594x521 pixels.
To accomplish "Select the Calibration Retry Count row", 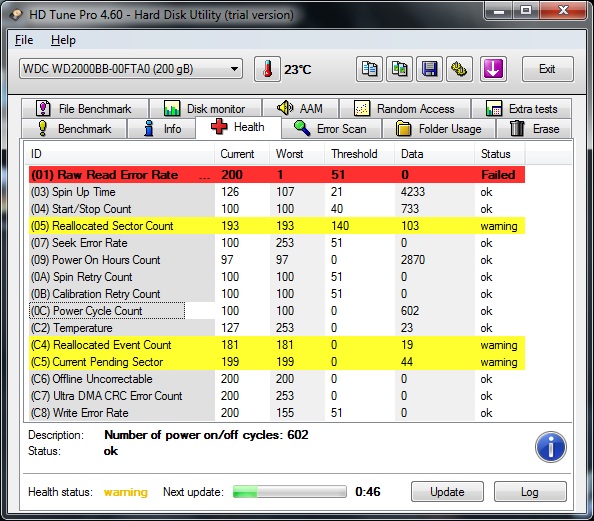I will click(x=277, y=294).
